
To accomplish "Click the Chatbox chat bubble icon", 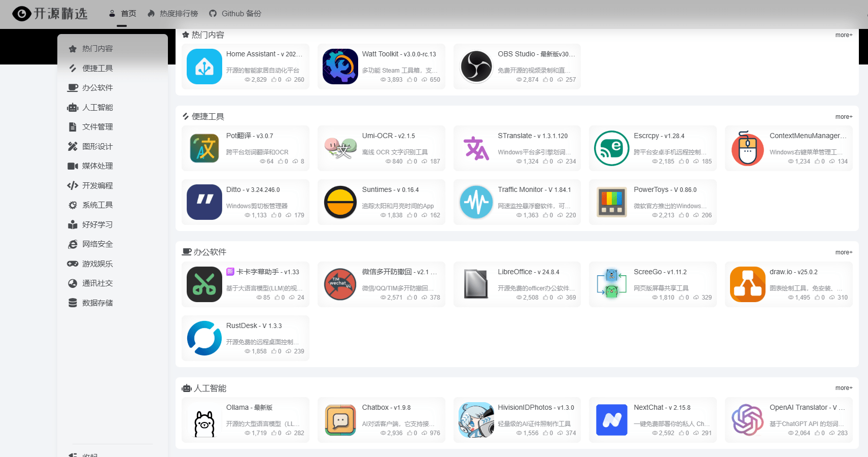I will coord(340,420).
